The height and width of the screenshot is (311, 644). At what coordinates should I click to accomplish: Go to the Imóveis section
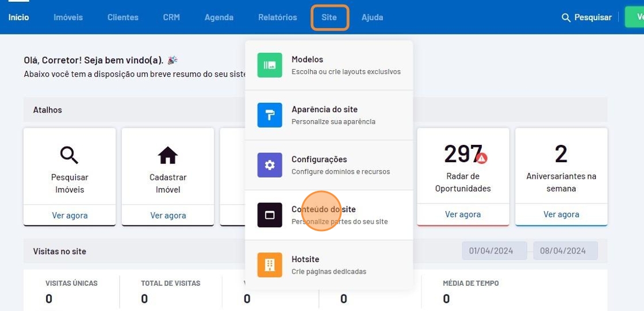tap(68, 18)
